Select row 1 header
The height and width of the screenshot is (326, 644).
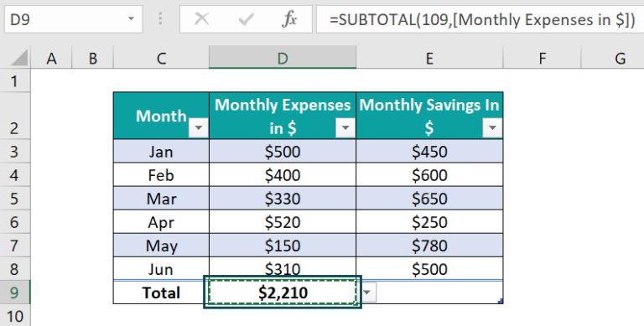tap(15, 81)
